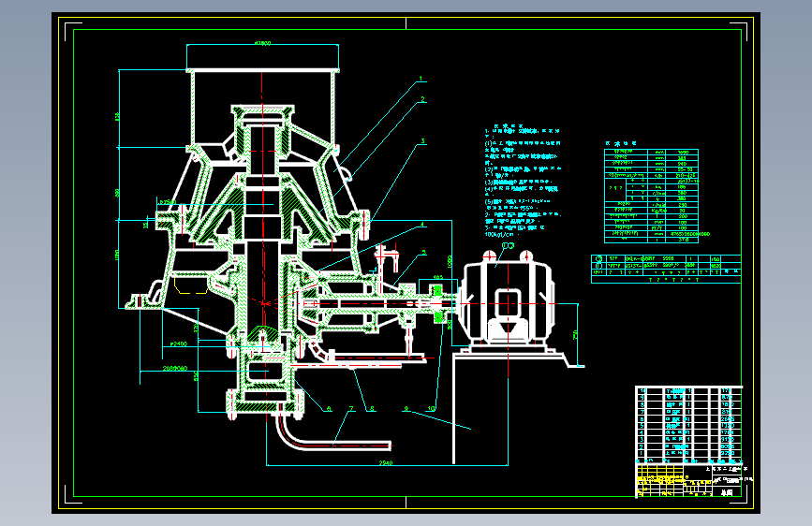Select callout number 8 leader label
Image resolution: width=812 pixels, height=526 pixels.
tap(371, 408)
